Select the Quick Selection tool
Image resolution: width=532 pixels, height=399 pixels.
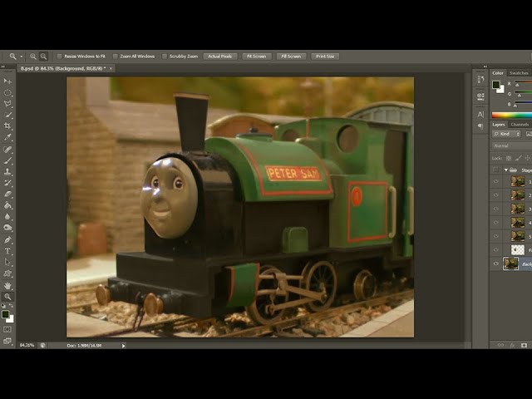pos(7,115)
